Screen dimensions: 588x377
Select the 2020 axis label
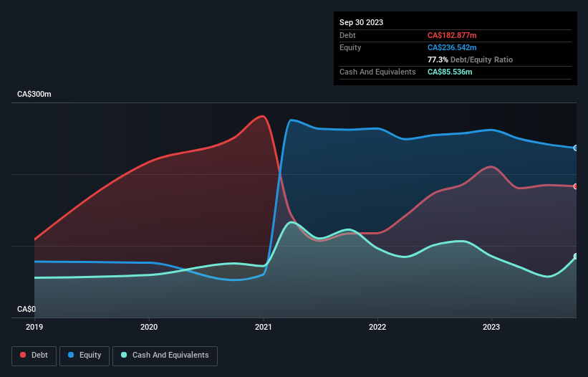[149, 327]
